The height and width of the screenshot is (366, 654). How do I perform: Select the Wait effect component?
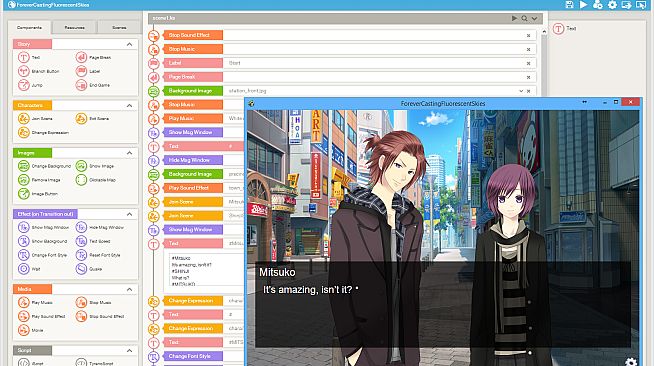29,269
